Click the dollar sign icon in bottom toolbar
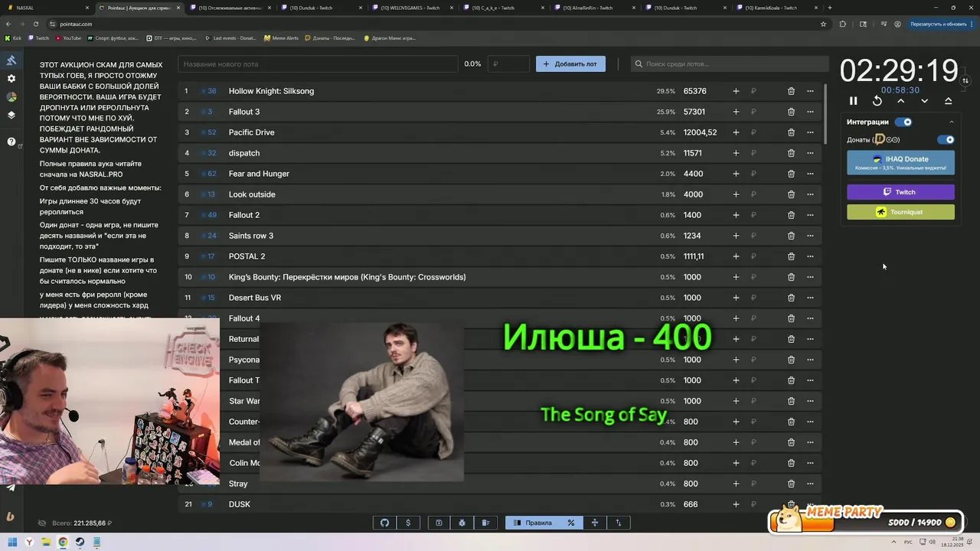 pyautogui.click(x=408, y=523)
